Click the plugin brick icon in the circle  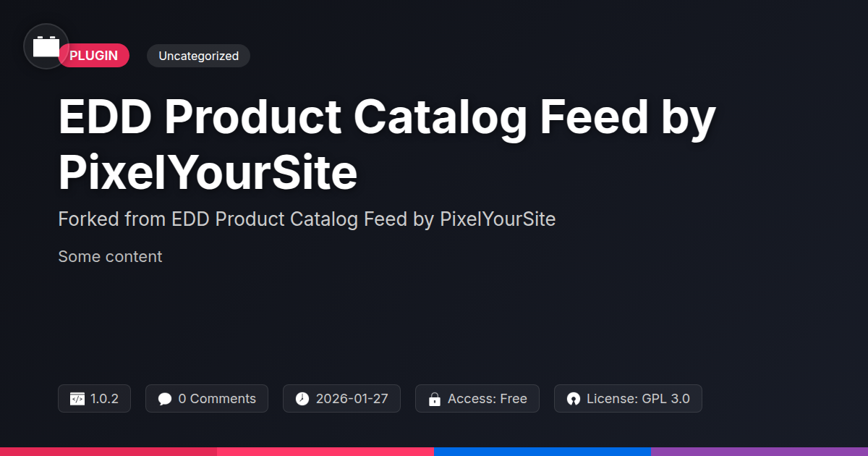46,47
